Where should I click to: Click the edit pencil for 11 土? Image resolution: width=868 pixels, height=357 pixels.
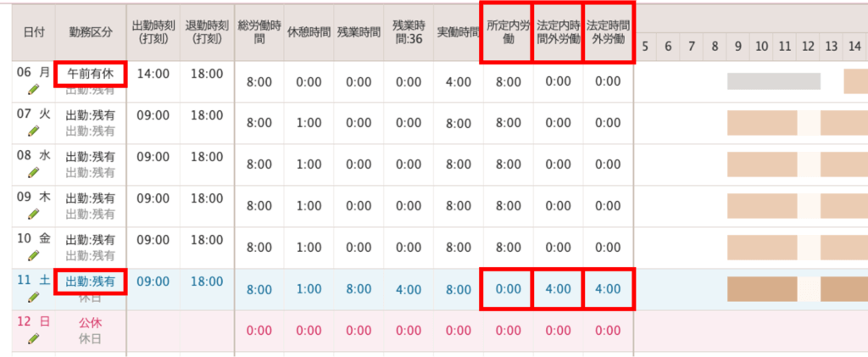(33, 297)
